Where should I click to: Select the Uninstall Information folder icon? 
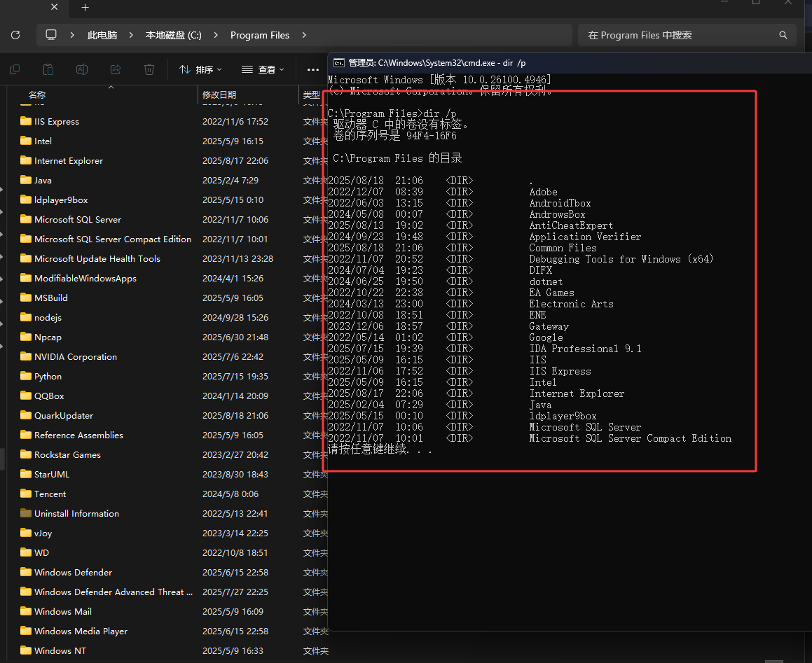[x=26, y=513]
